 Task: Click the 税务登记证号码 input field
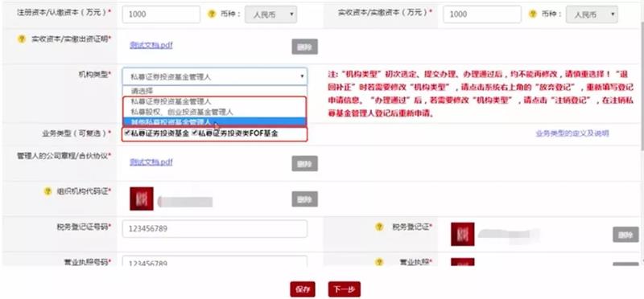coord(214,229)
